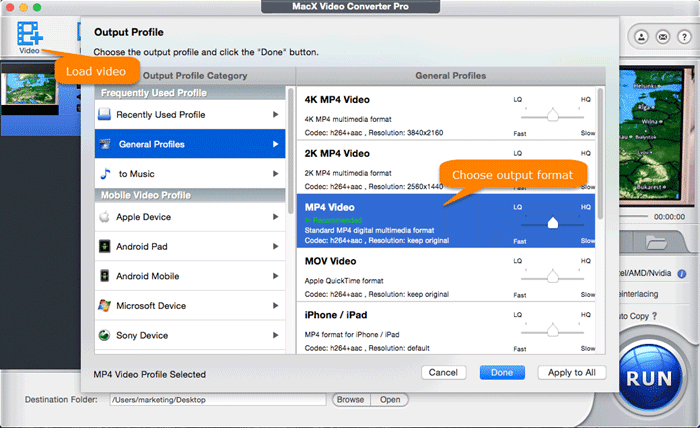
Task: Click the Open destination folder button
Action: [390, 399]
